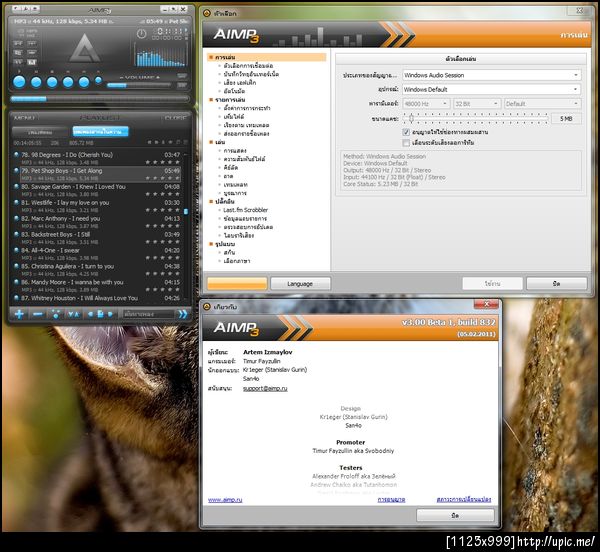Open the sort icon in playlist toolbar
Screen dimensions: 600x552
pos(73,314)
